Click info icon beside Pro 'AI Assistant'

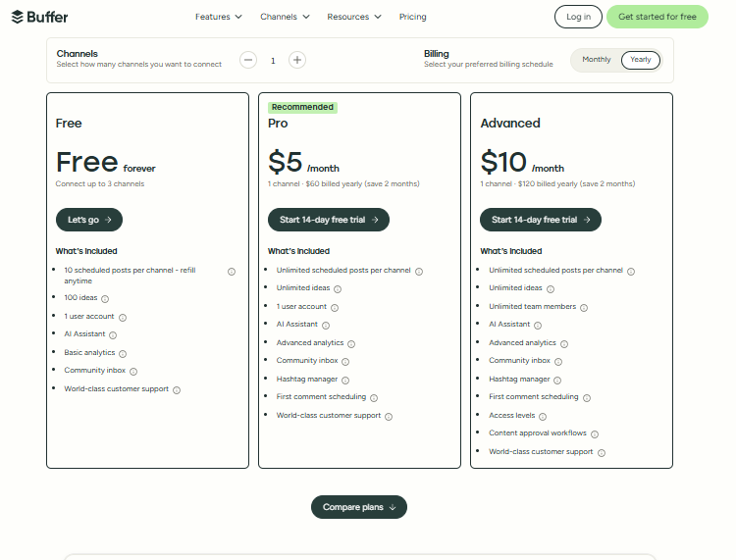tap(326, 325)
